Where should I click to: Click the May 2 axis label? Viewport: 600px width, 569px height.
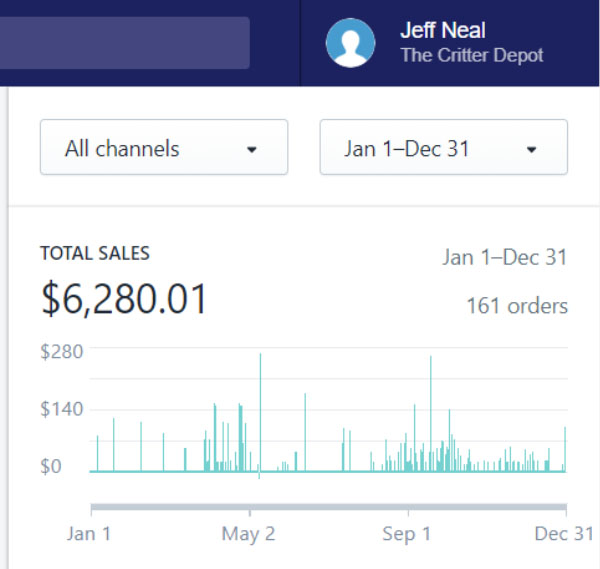click(248, 534)
